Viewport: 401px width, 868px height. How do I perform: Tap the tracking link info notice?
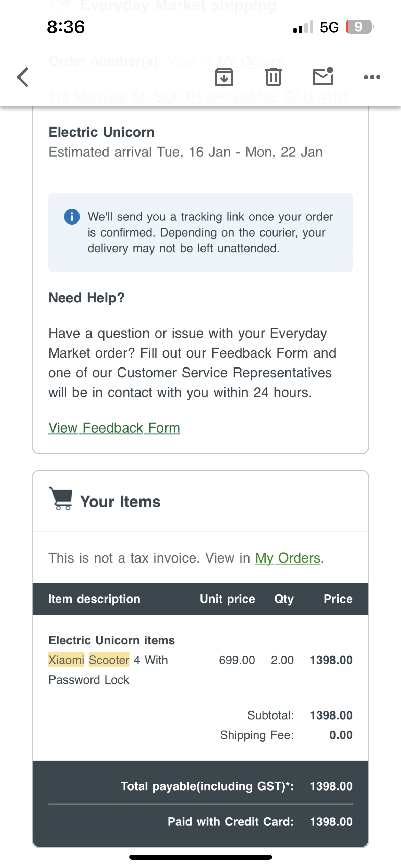(200, 232)
